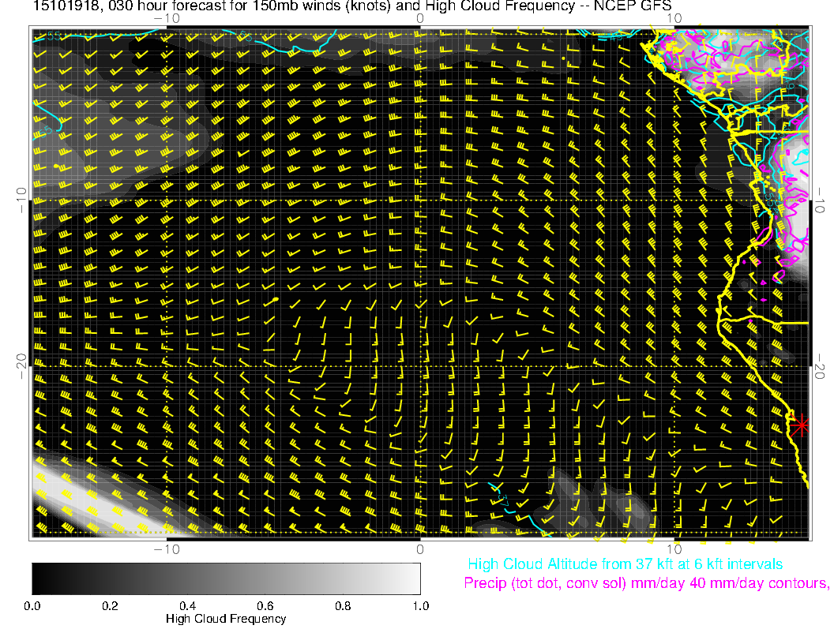Click the High Cloud Frequency grayscale colorbar
Viewport: 834px width, 644px height.
(x=226, y=578)
